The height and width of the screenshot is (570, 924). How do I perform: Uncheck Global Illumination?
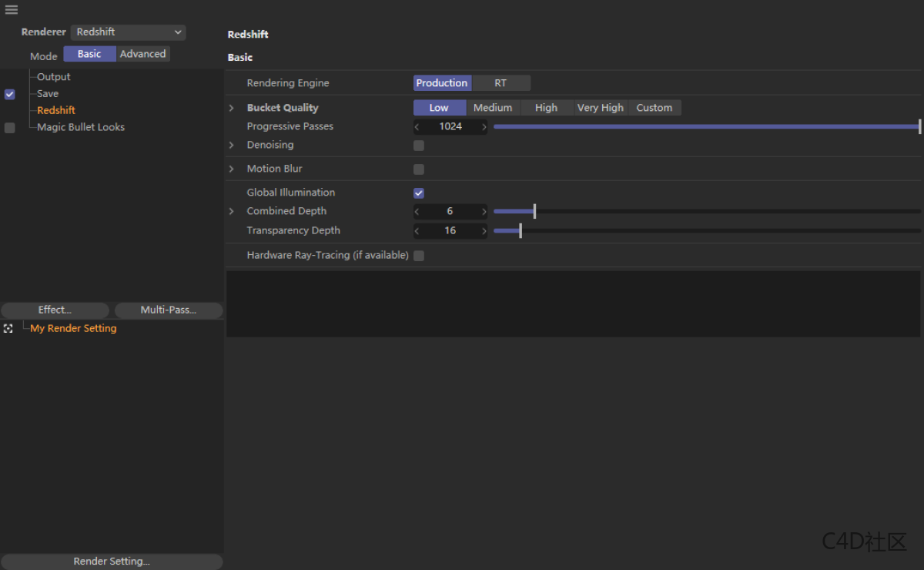coord(419,193)
